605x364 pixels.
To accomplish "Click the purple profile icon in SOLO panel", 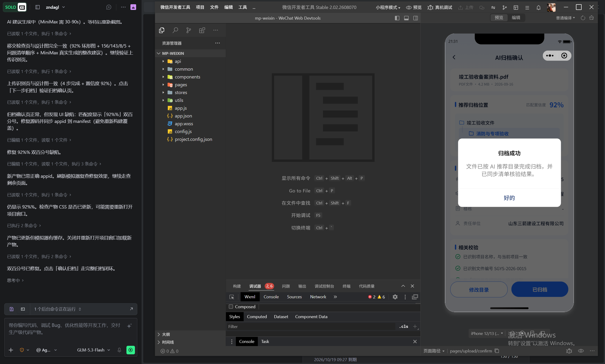I will 133,7.
